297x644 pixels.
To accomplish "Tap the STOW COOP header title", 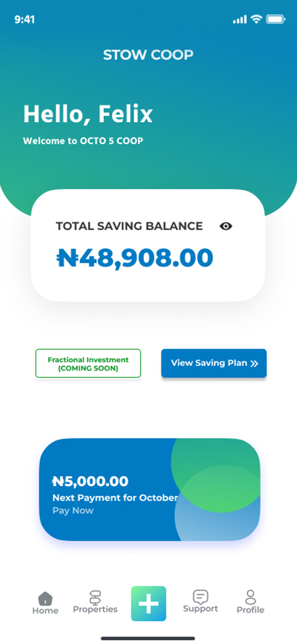I will (x=148, y=55).
